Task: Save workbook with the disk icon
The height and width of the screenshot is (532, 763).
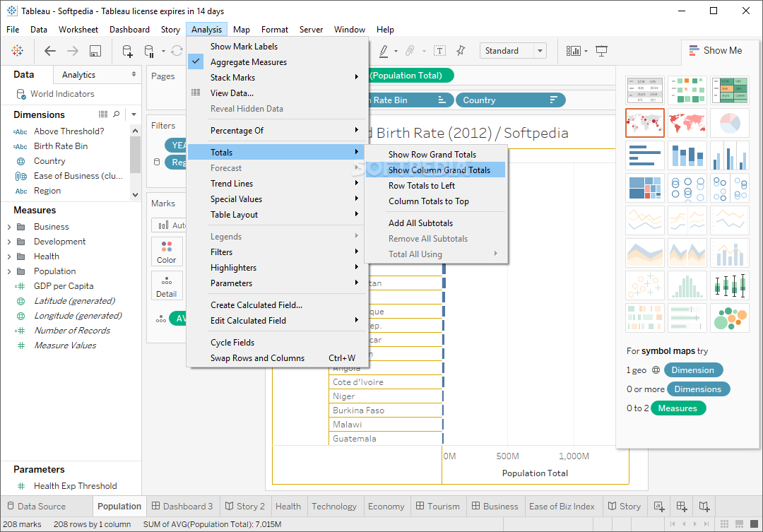Action: point(95,51)
